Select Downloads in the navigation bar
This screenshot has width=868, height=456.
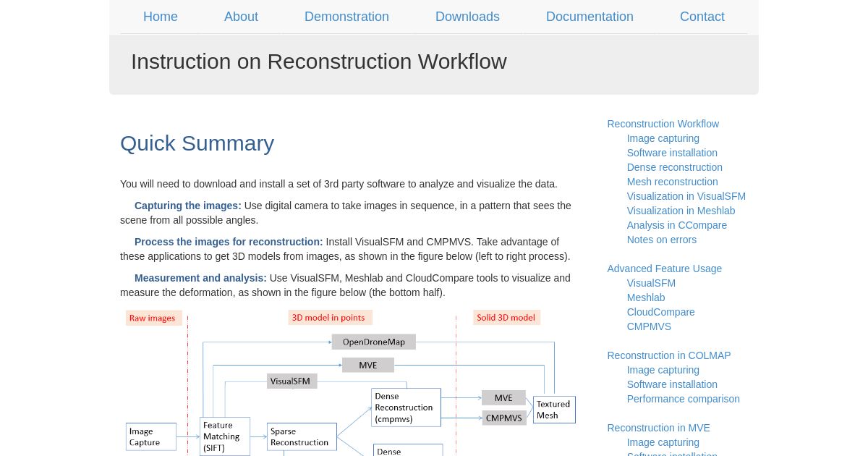click(467, 17)
